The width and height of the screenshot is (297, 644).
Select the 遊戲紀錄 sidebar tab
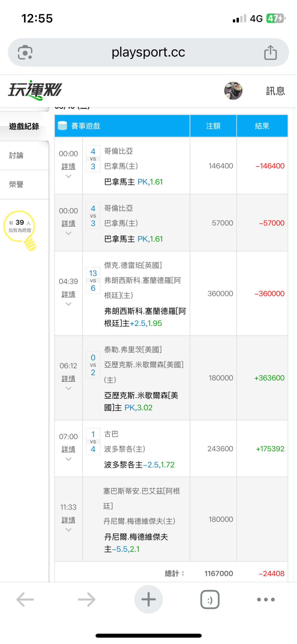tap(24, 126)
